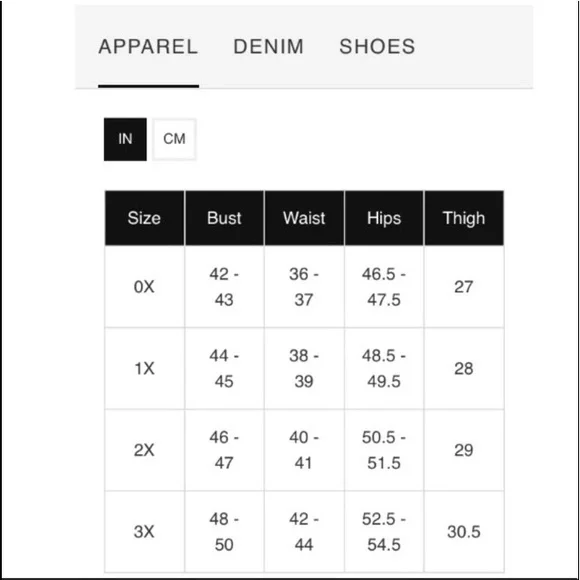Image resolution: width=580 pixels, height=580 pixels.
Task: Click the 48 - 50 bust cell
Action: [224, 532]
